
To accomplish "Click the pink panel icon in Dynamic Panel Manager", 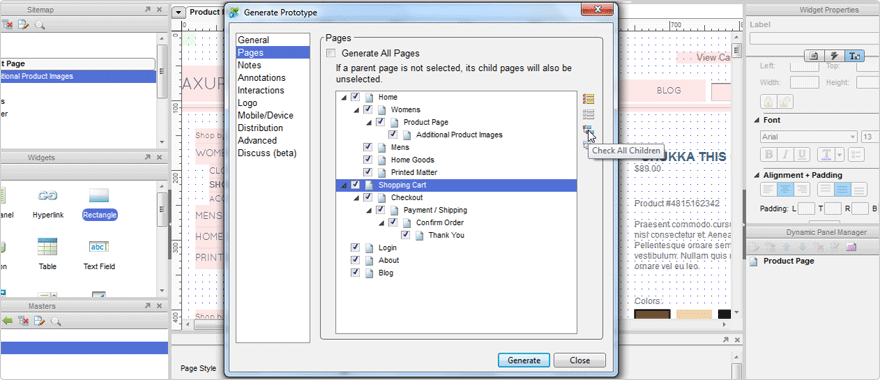I will click(851, 247).
